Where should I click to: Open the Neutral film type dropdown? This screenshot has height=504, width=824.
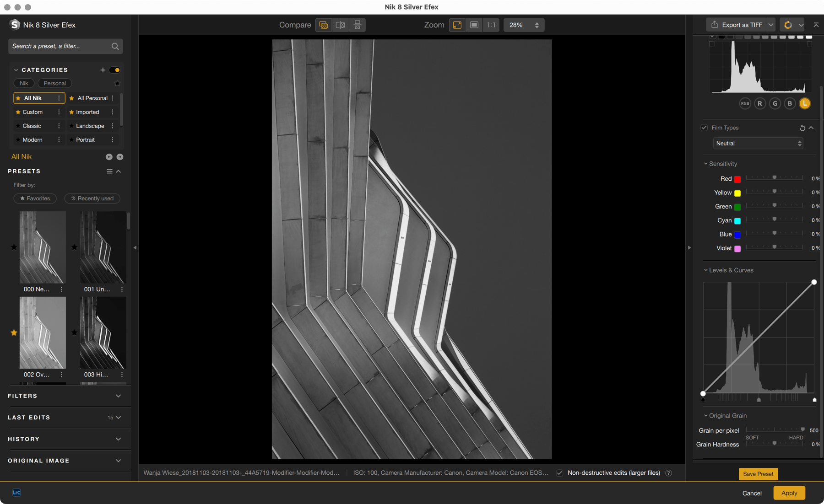coord(758,144)
